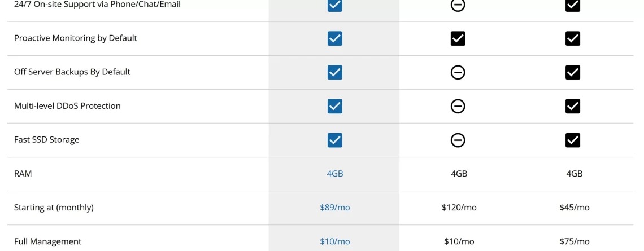Click the $75/mo Full Management price
The image size is (644, 251).
[574, 241]
